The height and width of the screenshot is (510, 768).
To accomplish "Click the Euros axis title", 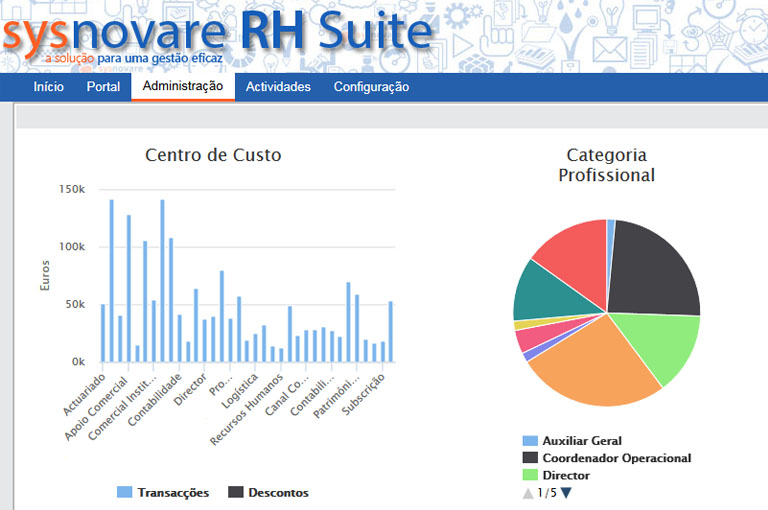I will pyautogui.click(x=45, y=275).
